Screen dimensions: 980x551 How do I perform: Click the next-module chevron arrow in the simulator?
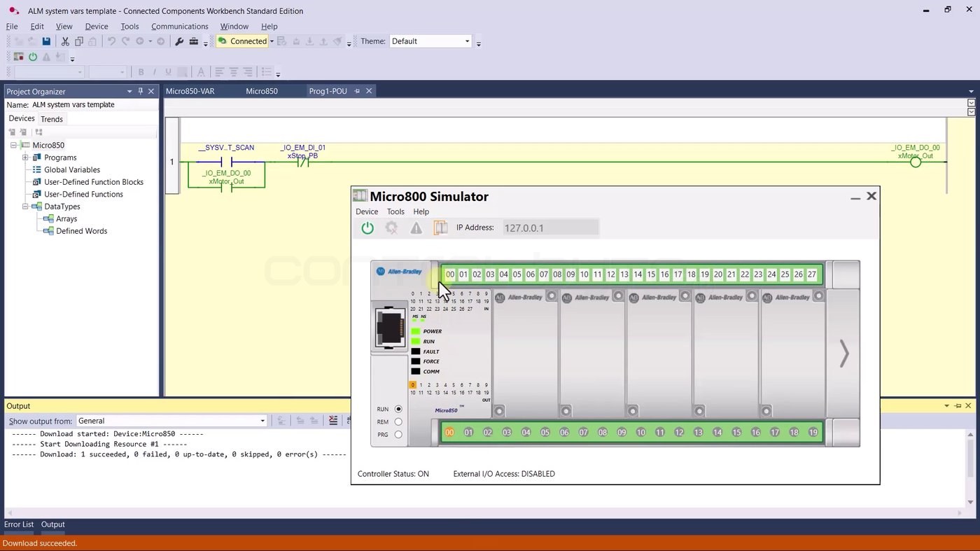point(844,354)
